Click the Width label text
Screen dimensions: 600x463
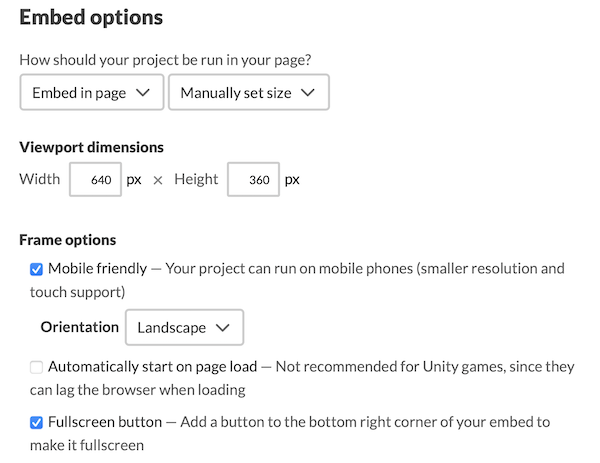pos(40,180)
